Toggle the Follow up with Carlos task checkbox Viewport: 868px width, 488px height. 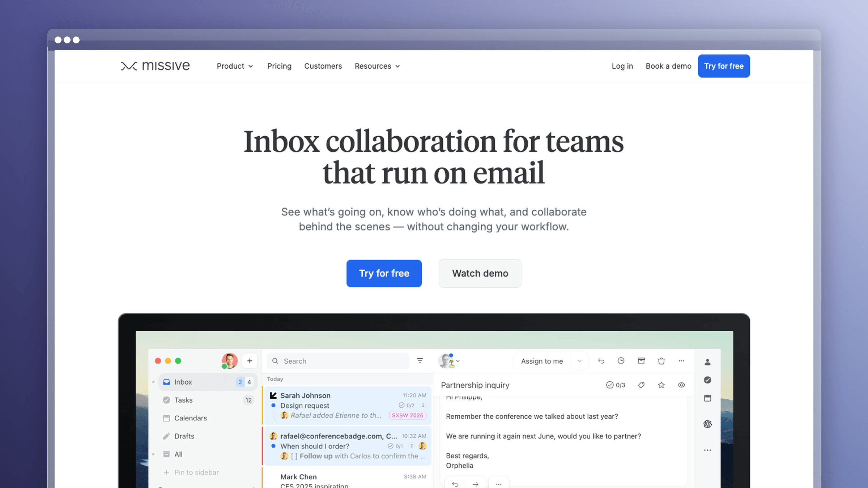[294, 456]
